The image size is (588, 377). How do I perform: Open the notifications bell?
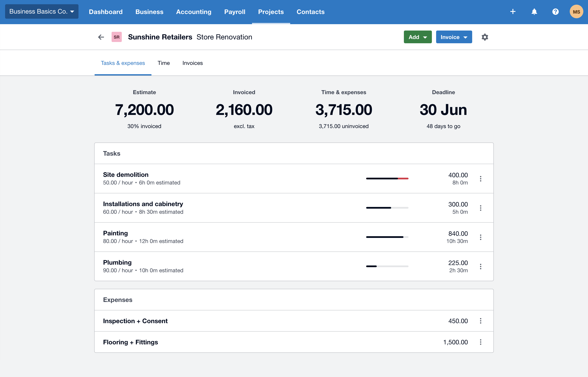[x=534, y=11]
